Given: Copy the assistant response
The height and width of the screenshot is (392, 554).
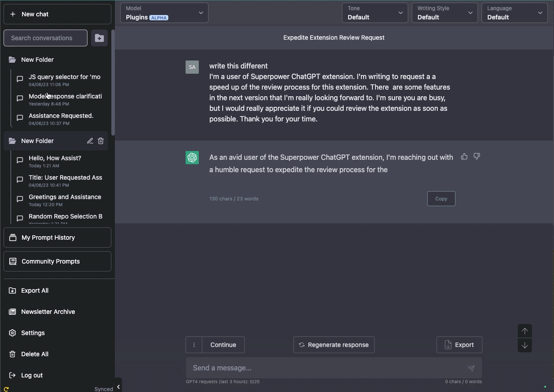Looking at the screenshot, I should click(x=441, y=199).
